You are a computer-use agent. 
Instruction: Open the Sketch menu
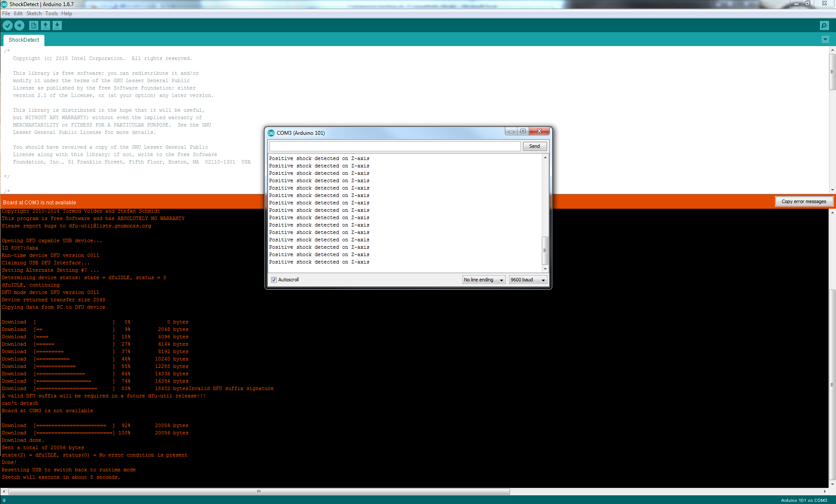coord(34,13)
